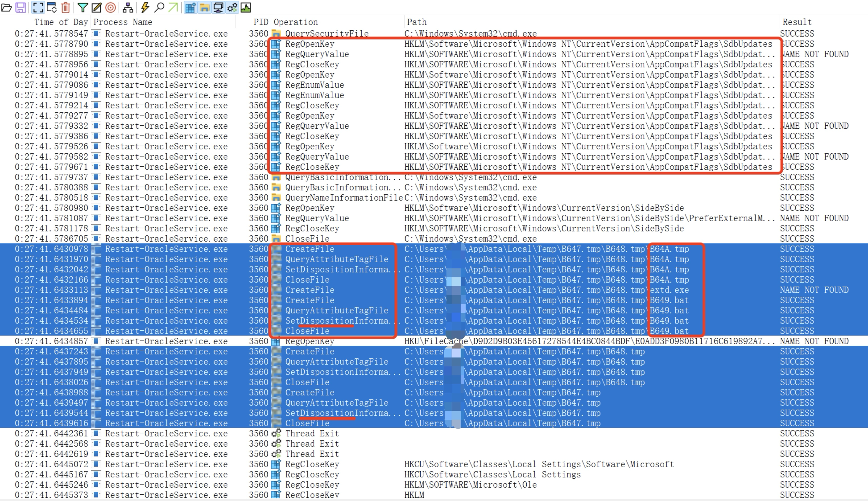Toggle Show Profiling Events graph icon
868x501 pixels.
pos(246,7)
